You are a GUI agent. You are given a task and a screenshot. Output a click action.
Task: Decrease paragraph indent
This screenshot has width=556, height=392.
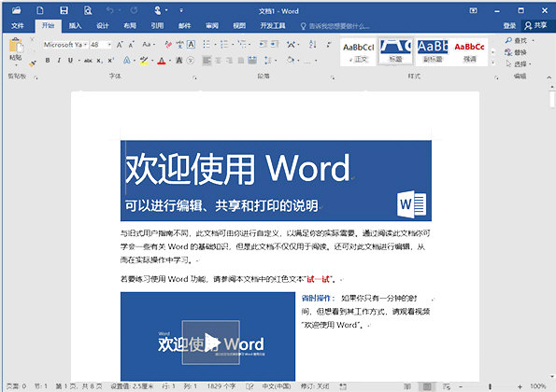point(263,44)
